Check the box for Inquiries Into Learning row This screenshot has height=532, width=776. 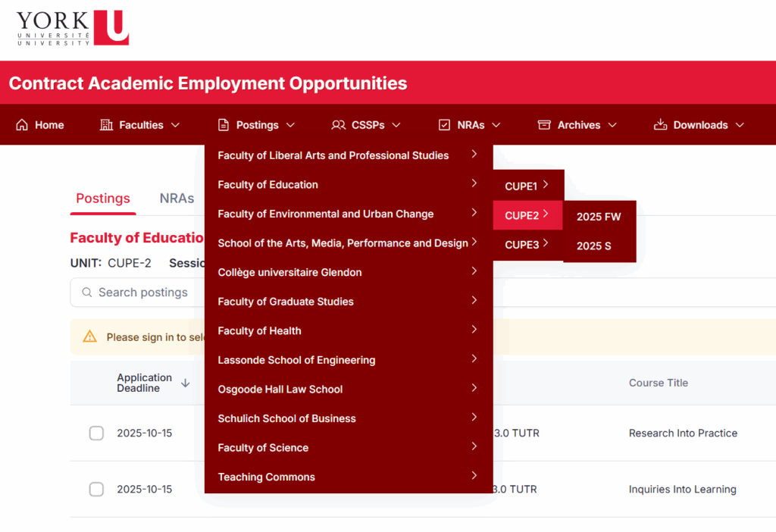click(96, 489)
